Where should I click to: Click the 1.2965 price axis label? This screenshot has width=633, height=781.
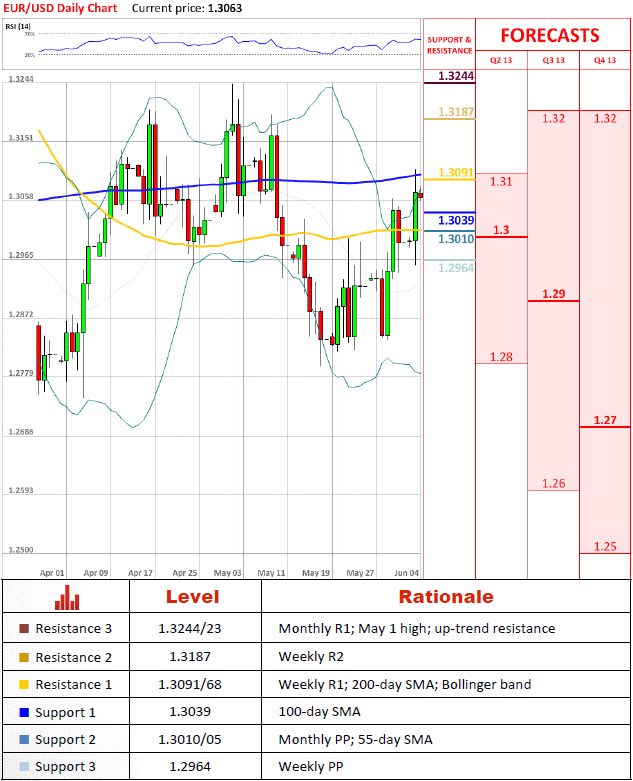pos(21,255)
